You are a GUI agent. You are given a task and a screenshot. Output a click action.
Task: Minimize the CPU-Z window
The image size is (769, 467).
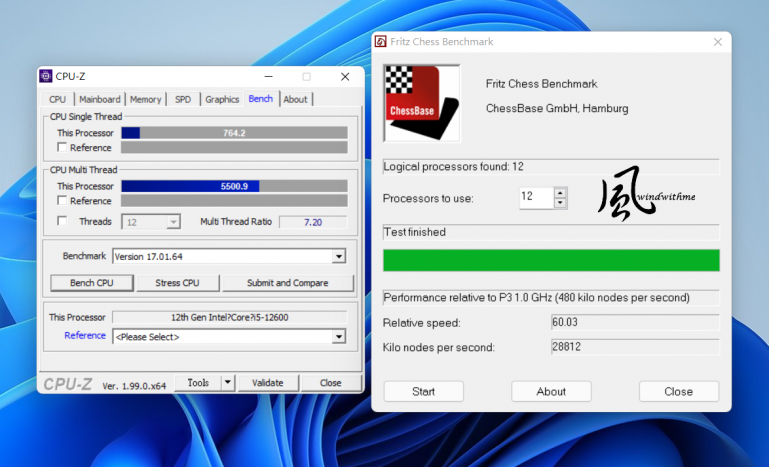268,77
